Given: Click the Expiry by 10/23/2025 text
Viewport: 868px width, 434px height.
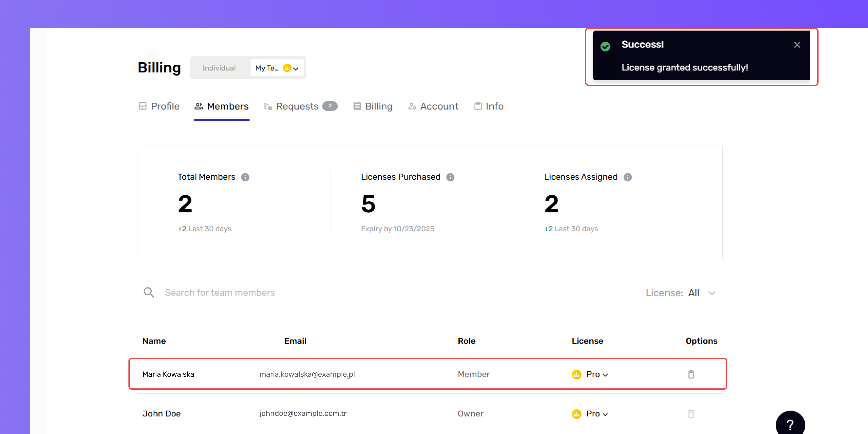Looking at the screenshot, I should (x=398, y=229).
